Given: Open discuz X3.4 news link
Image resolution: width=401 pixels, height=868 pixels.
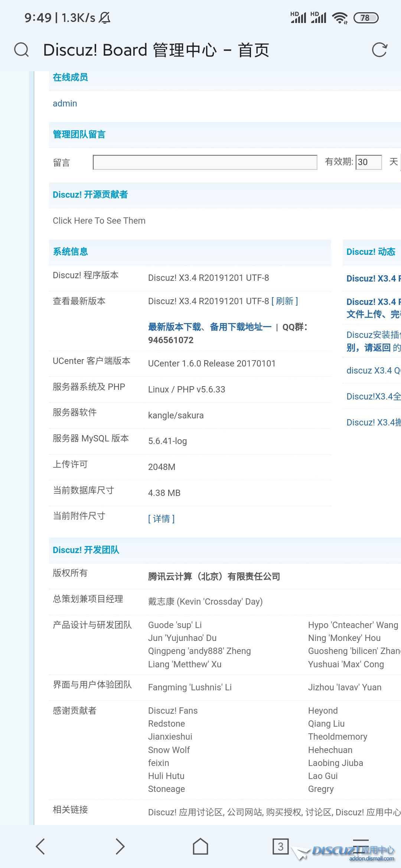Looking at the screenshot, I should coord(374,371).
